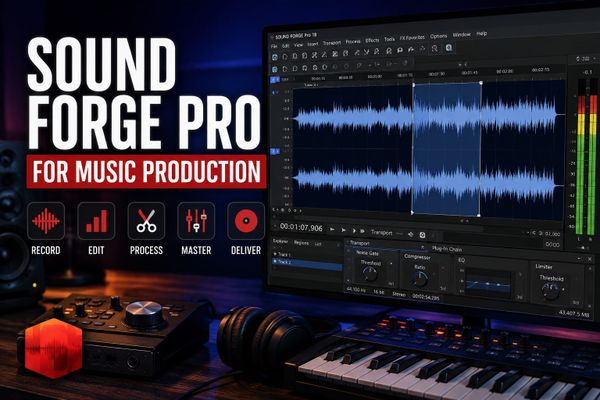Click the Deliver disc icon

[246, 221]
